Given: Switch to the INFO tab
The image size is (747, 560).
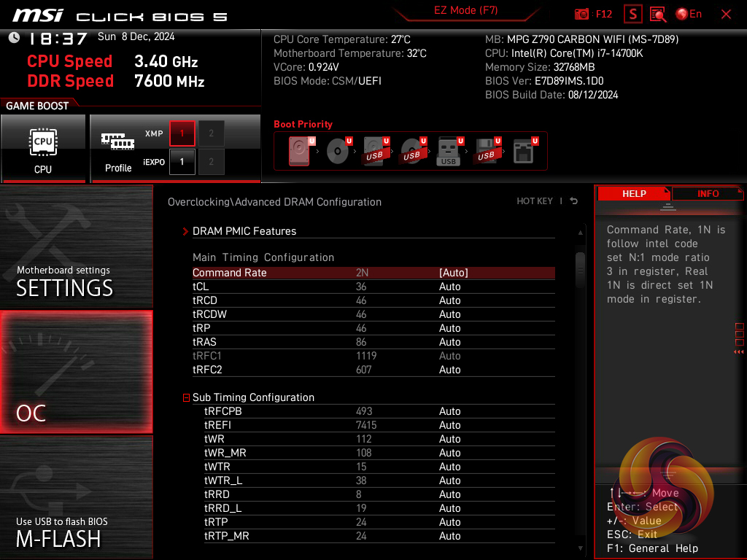Looking at the screenshot, I should [708, 193].
